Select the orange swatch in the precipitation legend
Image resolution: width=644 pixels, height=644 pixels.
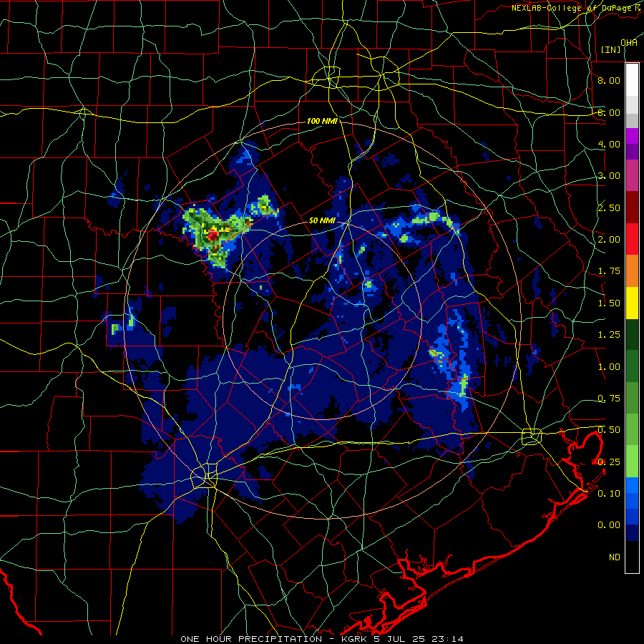click(632, 270)
